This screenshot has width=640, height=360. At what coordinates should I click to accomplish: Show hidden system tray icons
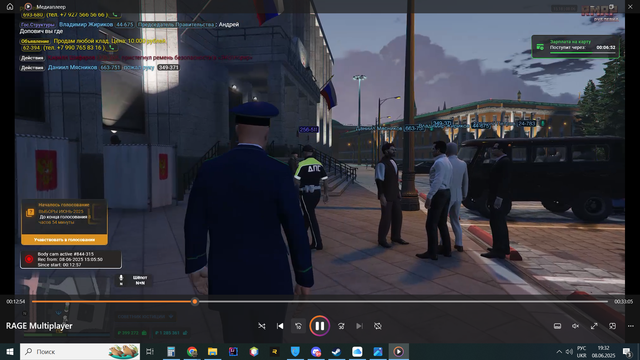point(559,351)
